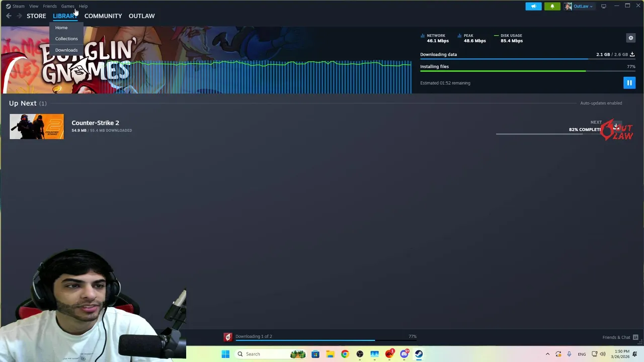
Task: Open the volume tray icon
Action: (x=603, y=354)
